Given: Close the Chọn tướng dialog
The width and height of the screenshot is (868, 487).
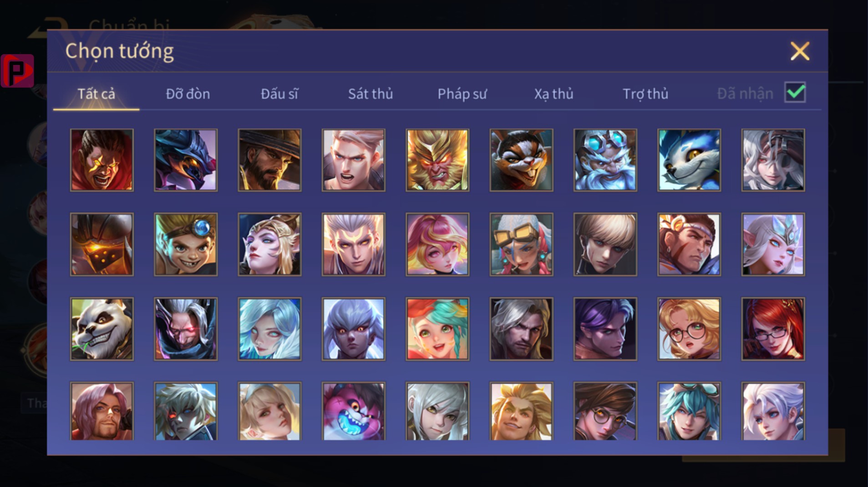Looking at the screenshot, I should click(x=800, y=51).
